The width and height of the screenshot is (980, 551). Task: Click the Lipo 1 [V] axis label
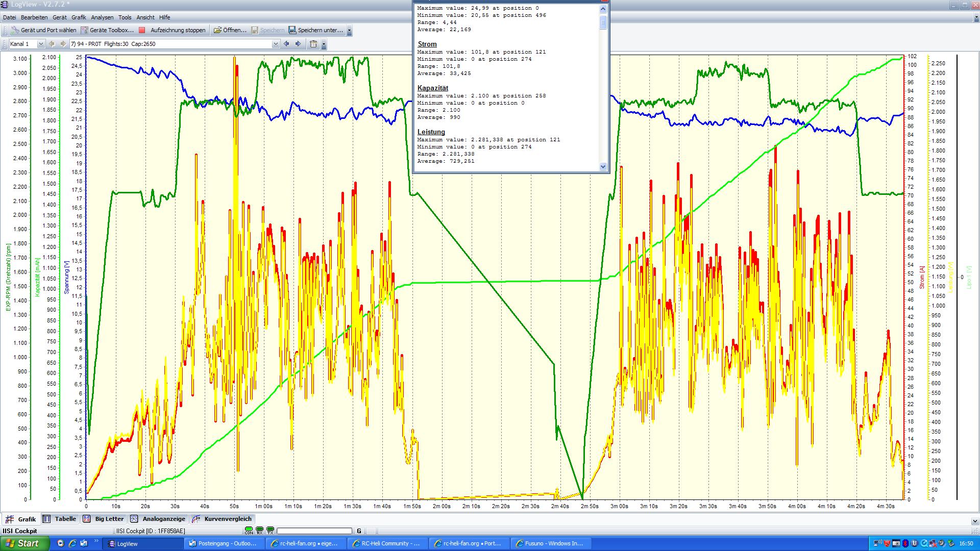tap(969, 277)
